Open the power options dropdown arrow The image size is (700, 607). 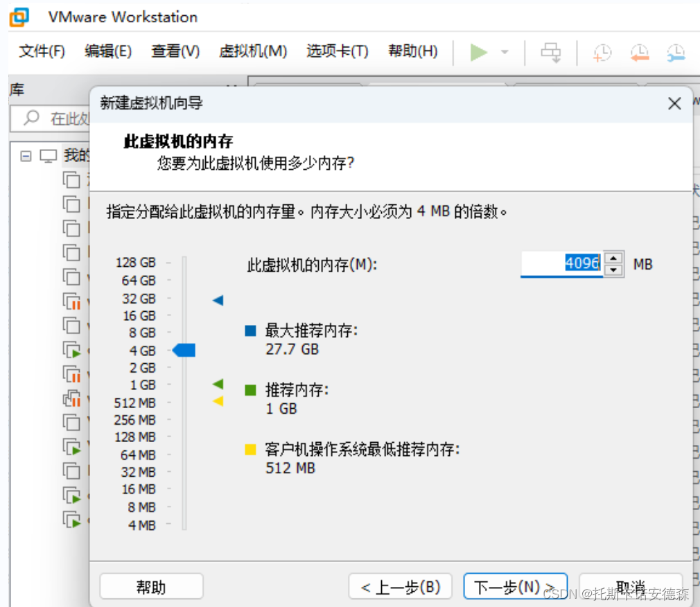(505, 52)
